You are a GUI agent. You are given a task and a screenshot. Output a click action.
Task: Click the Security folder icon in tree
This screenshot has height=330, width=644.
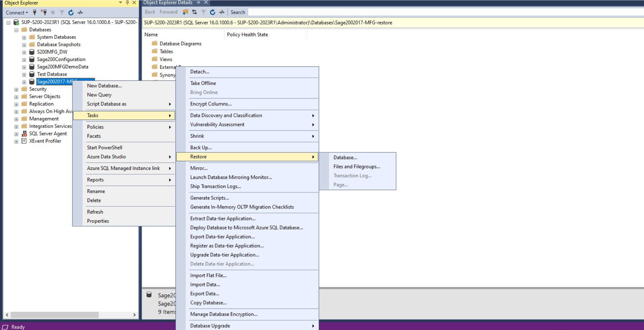click(x=24, y=89)
